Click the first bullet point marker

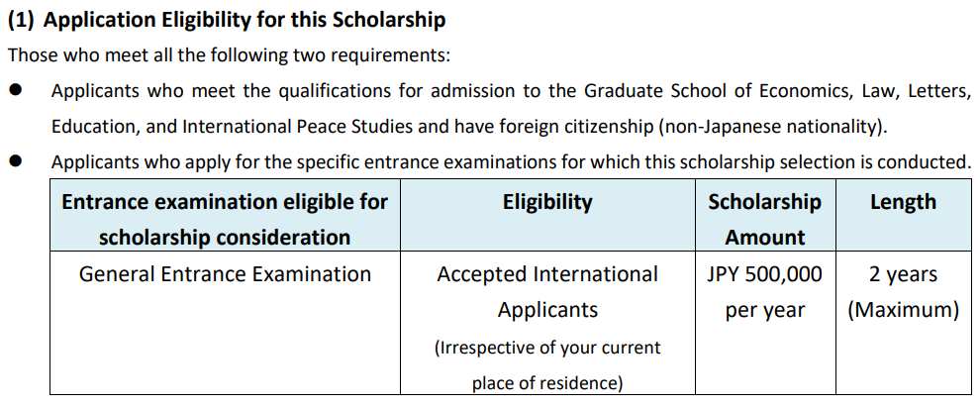click(16, 91)
